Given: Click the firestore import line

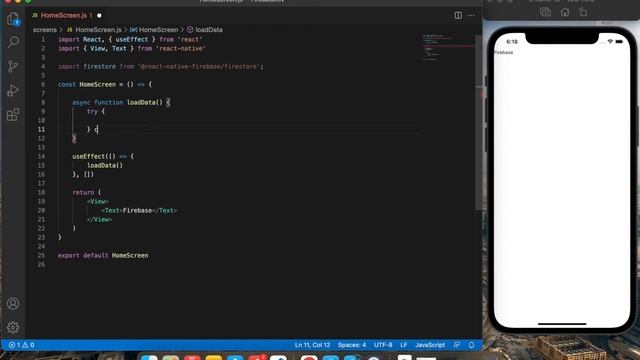Looking at the screenshot, I should (x=160, y=67).
